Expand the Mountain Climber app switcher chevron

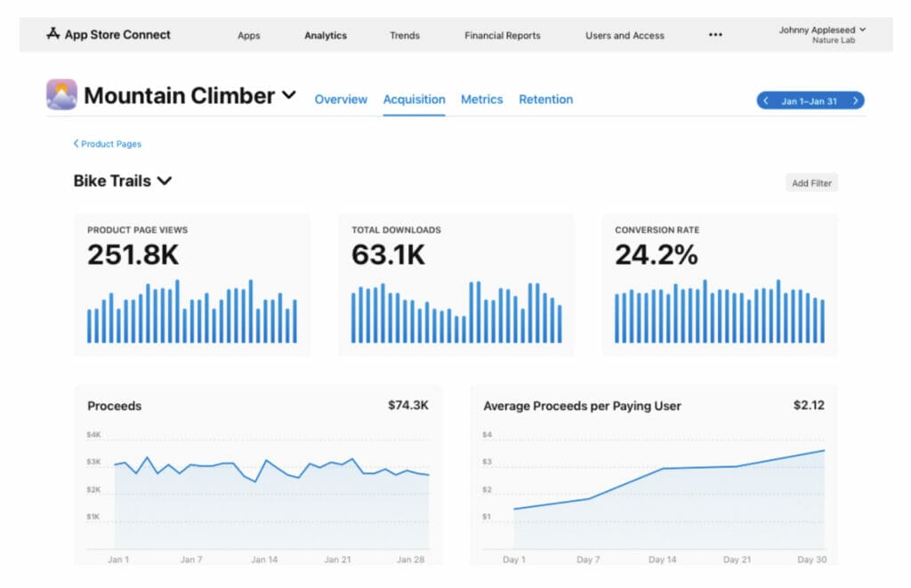pyautogui.click(x=289, y=94)
